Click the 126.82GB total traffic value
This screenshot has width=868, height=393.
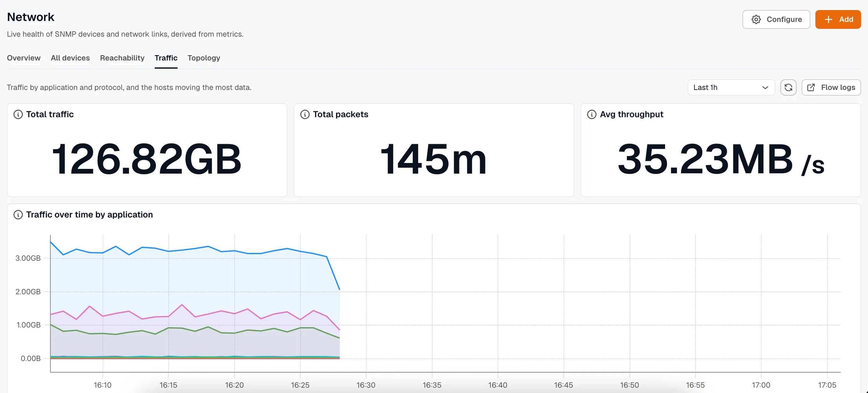(x=147, y=159)
